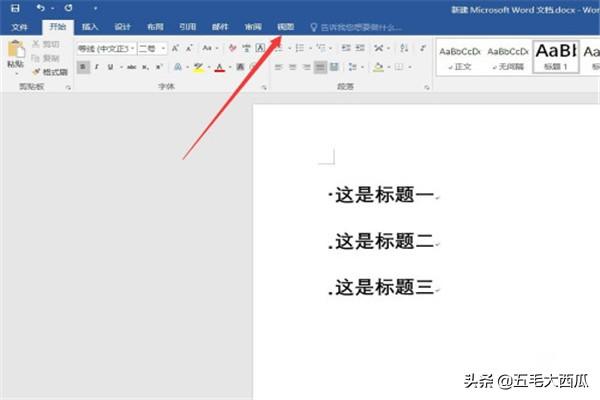Switch to the 插入 tab

tap(90, 27)
